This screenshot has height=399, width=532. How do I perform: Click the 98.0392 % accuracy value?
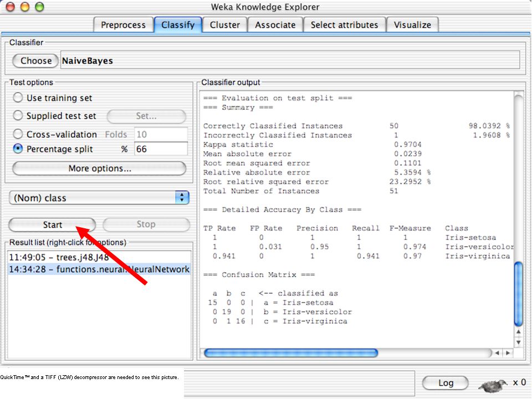tap(489, 126)
